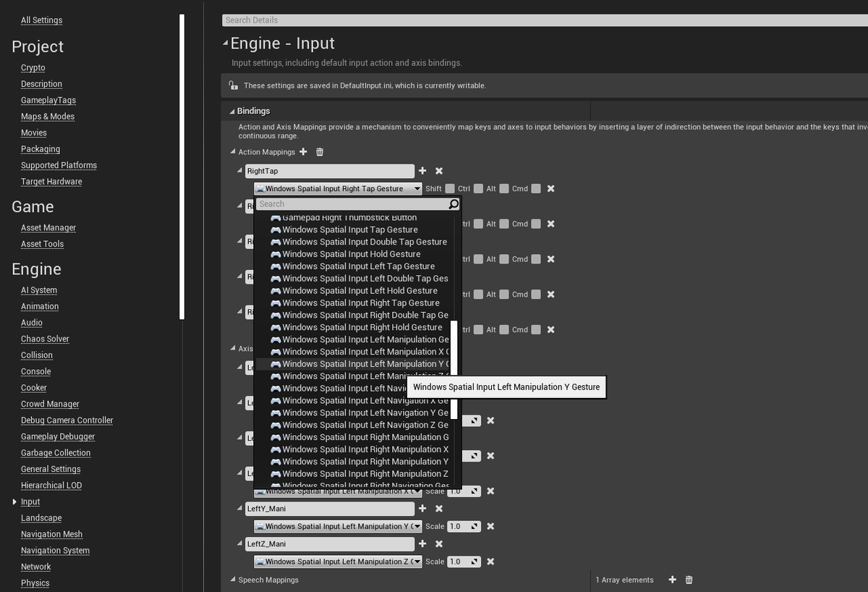This screenshot has height=592, width=868.
Task: Remove the Left Manipulation Y axis binding
Action: [x=490, y=526]
